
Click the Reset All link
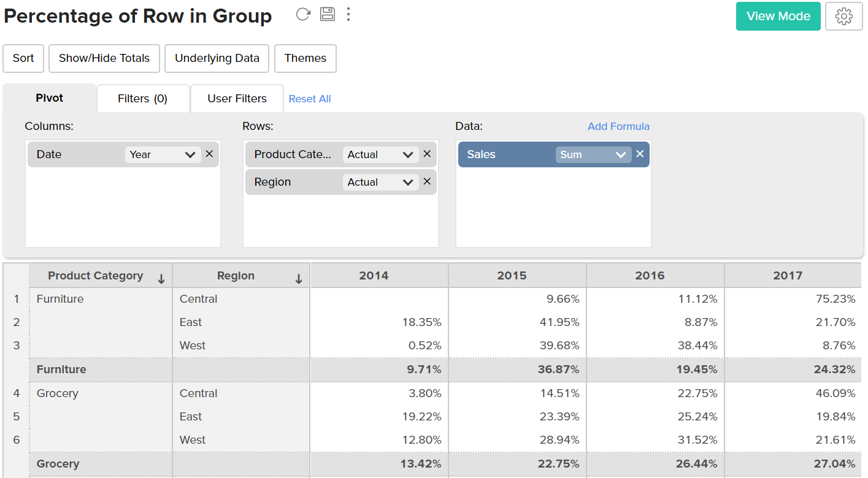click(x=310, y=99)
